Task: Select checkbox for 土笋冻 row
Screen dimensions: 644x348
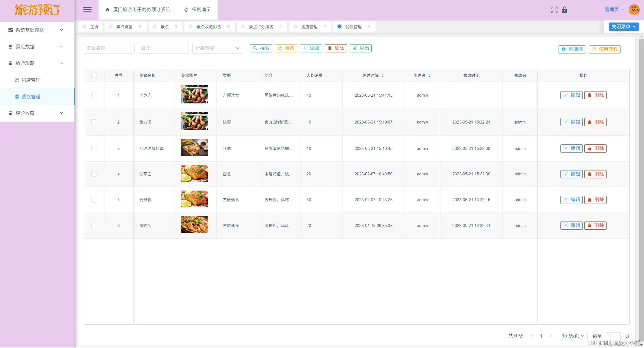Action: [94, 95]
